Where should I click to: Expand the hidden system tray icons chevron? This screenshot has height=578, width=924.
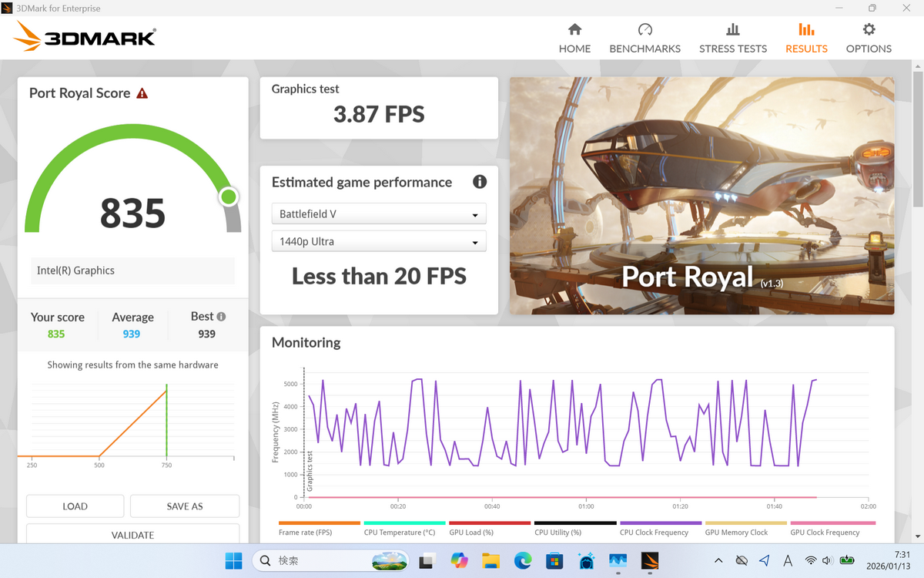[718, 561]
